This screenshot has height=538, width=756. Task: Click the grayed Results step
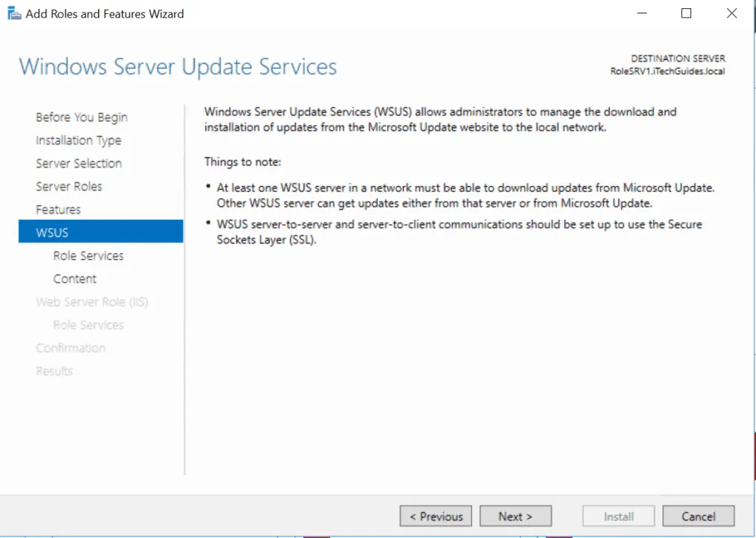tap(54, 370)
